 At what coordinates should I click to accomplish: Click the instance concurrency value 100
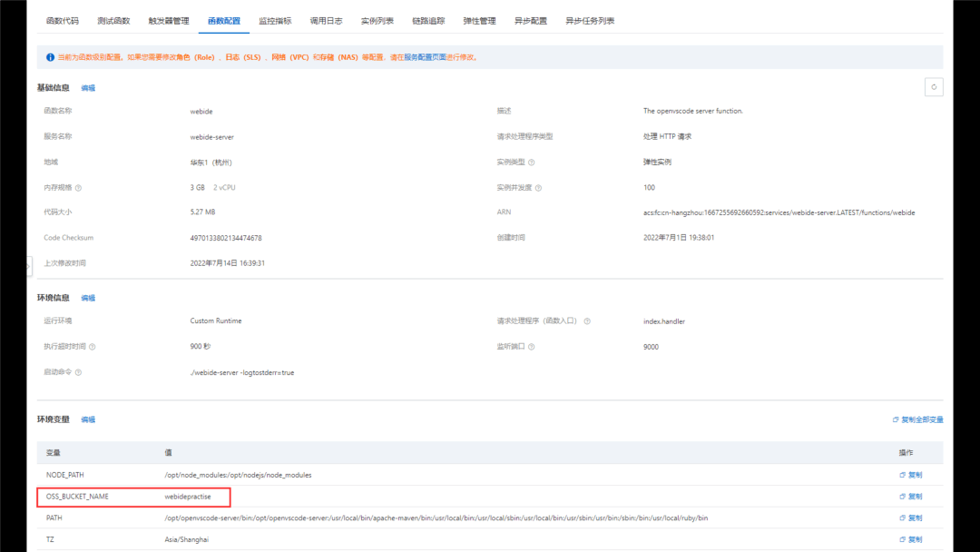click(x=650, y=188)
